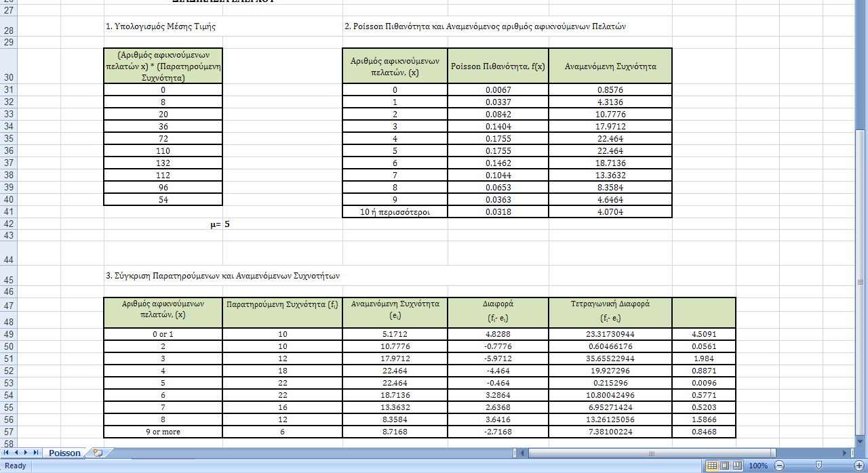Click the horizontal scrollbar right arrow

tap(844, 453)
